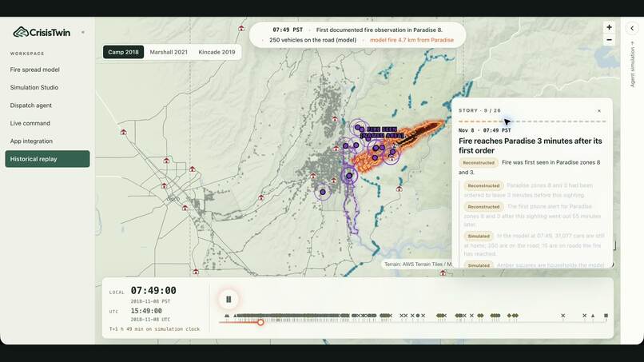Switch to Kincade 2019 scenario

pos(217,52)
